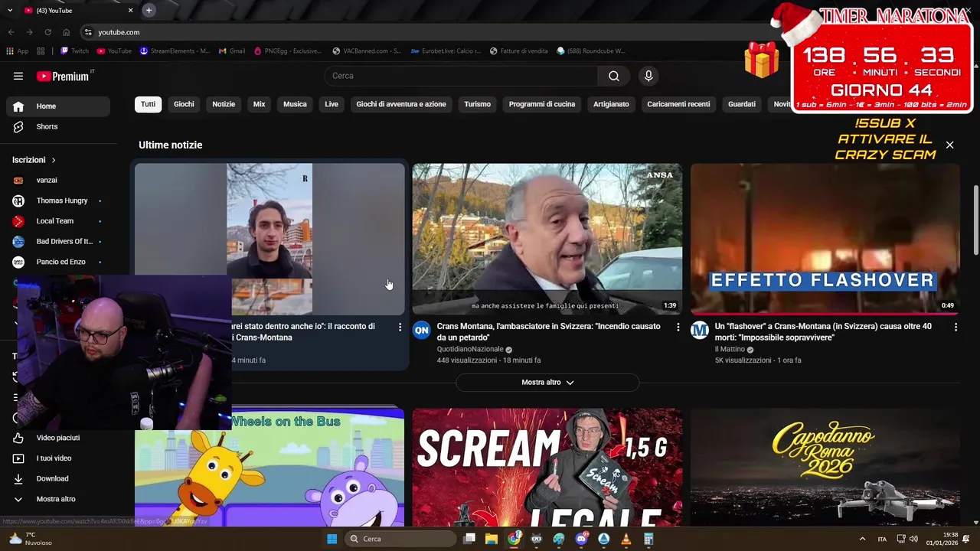
Task: Open the QuotidianoNazionale channel avatar
Action: (421, 330)
